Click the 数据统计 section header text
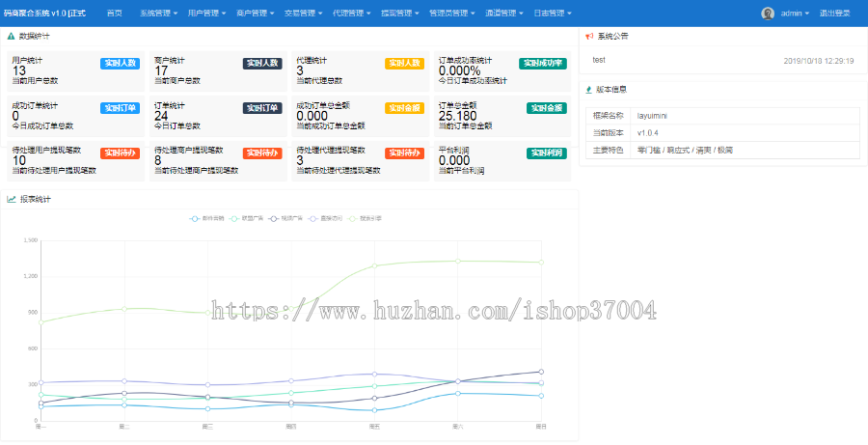Image resolution: width=868 pixels, height=445 pixels. point(35,37)
